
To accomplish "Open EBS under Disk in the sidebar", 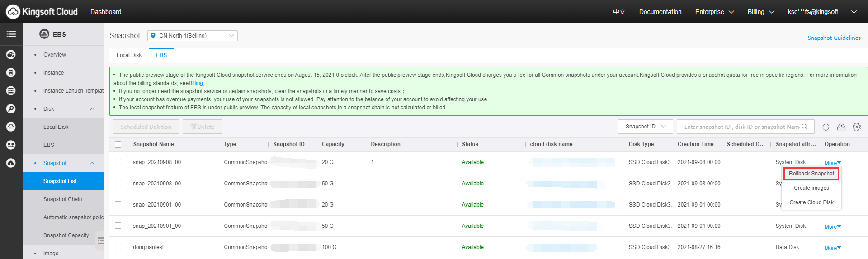I will (49, 145).
